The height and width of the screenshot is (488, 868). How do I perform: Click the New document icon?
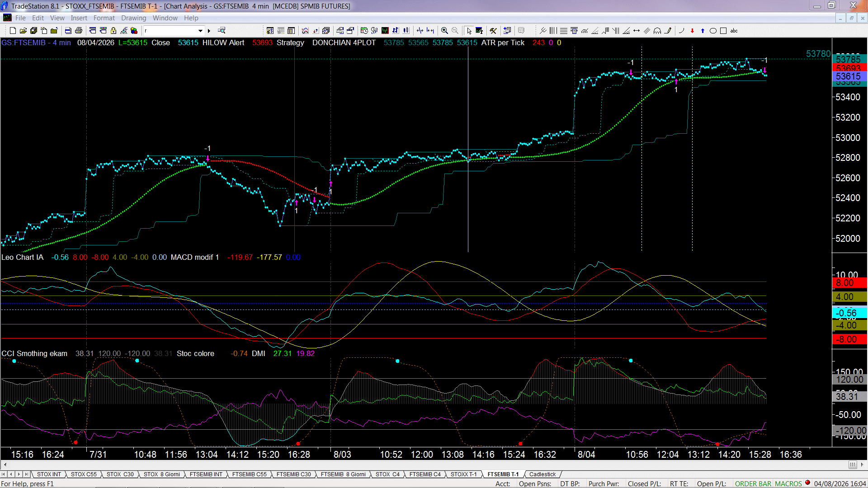pyautogui.click(x=13, y=31)
